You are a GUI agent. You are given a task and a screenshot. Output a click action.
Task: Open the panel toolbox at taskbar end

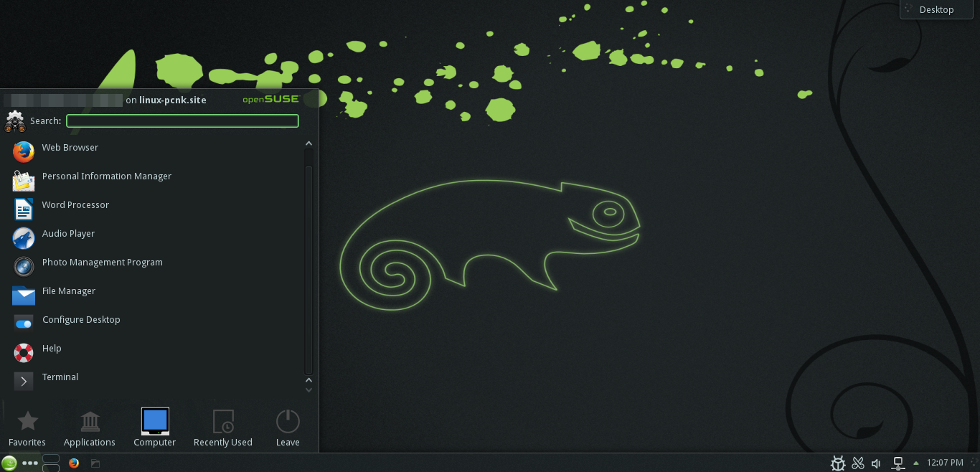[x=974, y=463]
